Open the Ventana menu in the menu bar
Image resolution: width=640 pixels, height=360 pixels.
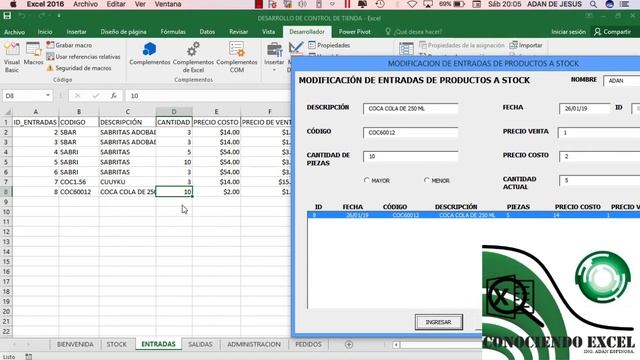168,4
